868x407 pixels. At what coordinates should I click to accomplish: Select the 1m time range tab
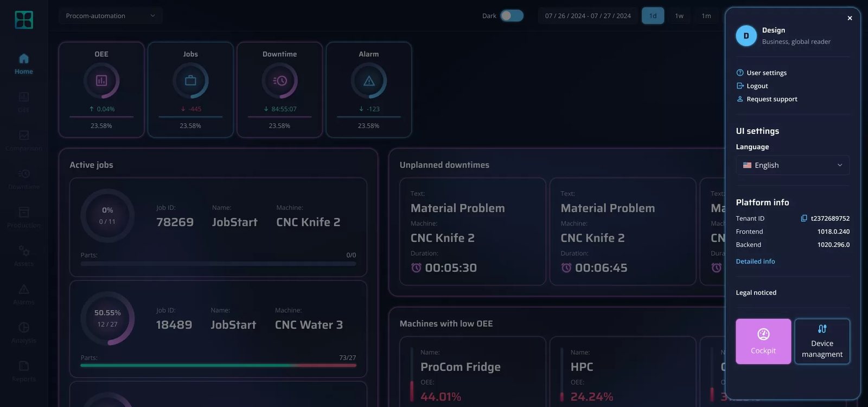tap(706, 16)
